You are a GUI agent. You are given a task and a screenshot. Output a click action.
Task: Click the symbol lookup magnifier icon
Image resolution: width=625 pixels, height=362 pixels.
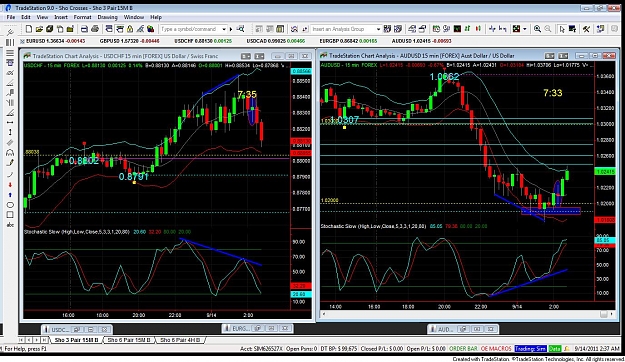pos(240,29)
